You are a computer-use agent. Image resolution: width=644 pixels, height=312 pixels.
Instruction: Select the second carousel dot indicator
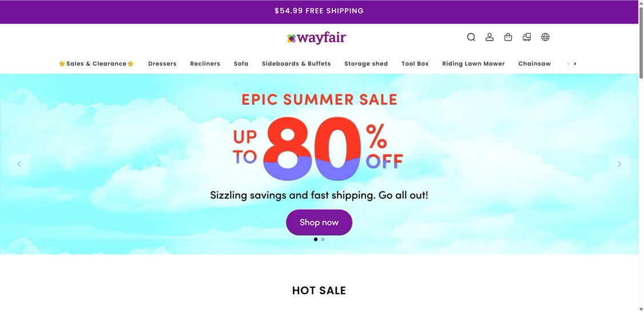coord(323,239)
